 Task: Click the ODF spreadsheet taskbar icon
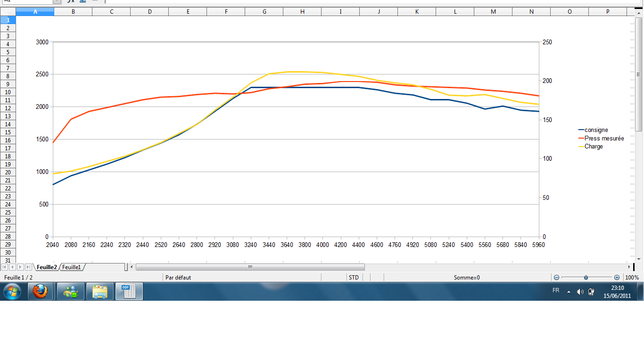point(128,291)
